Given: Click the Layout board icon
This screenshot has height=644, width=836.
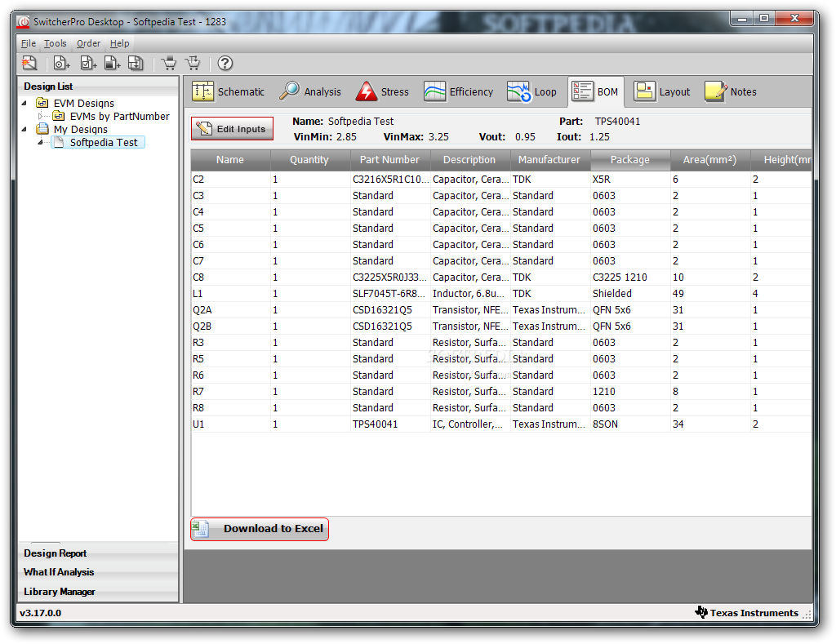Looking at the screenshot, I should point(644,91).
